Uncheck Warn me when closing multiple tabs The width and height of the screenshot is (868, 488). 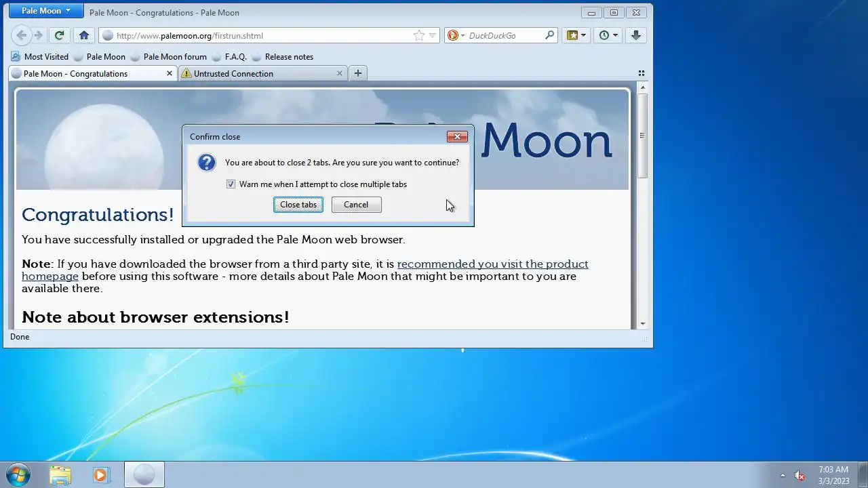click(x=231, y=184)
